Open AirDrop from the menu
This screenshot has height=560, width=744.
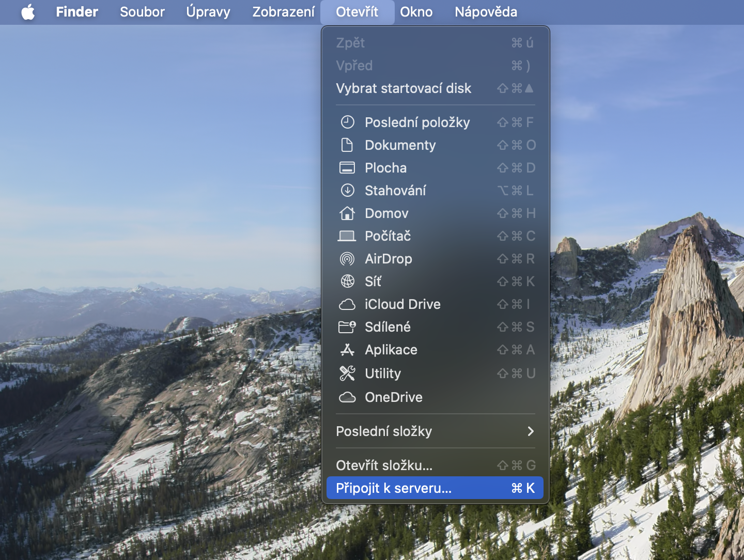[x=389, y=259]
